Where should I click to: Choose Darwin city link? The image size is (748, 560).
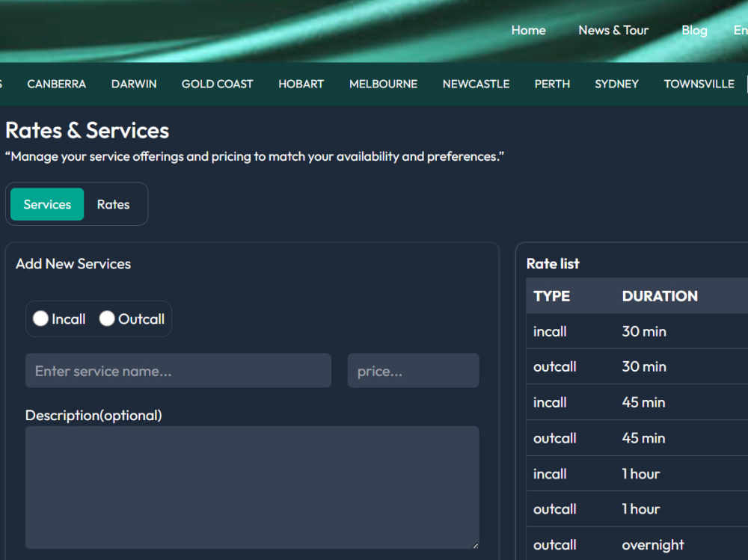[x=134, y=84]
